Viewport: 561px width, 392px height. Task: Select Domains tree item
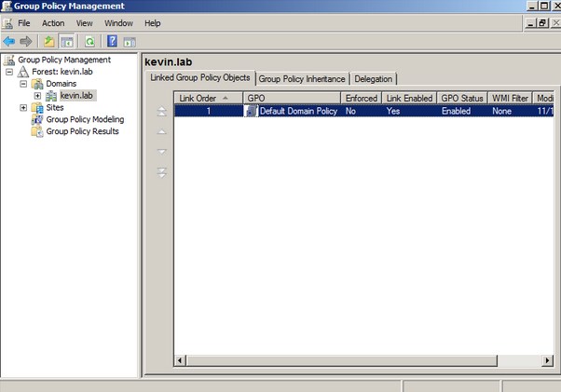point(62,84)
